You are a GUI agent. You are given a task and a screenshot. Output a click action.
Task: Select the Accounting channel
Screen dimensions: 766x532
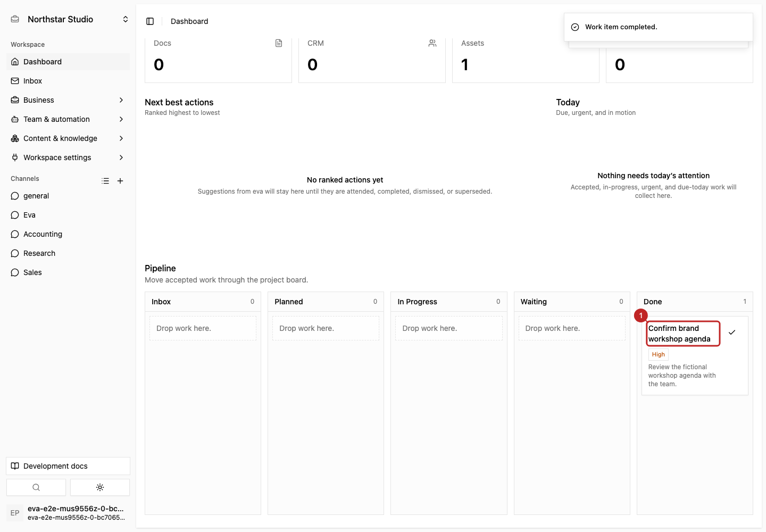tap(68, 234)
